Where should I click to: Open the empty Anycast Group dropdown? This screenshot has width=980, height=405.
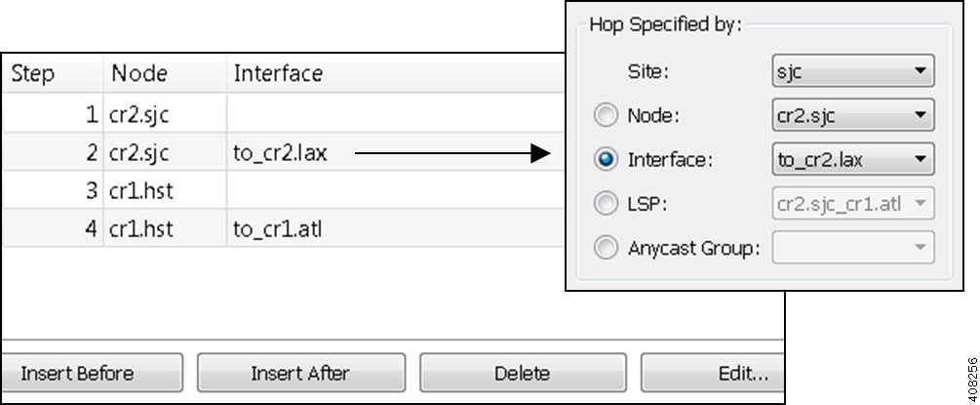click(x=852, y=248)
